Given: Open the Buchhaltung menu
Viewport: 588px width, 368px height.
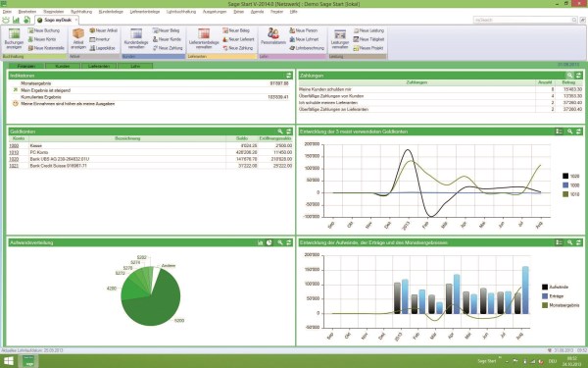Looking at the screenshot, I should tap(81, 12).
